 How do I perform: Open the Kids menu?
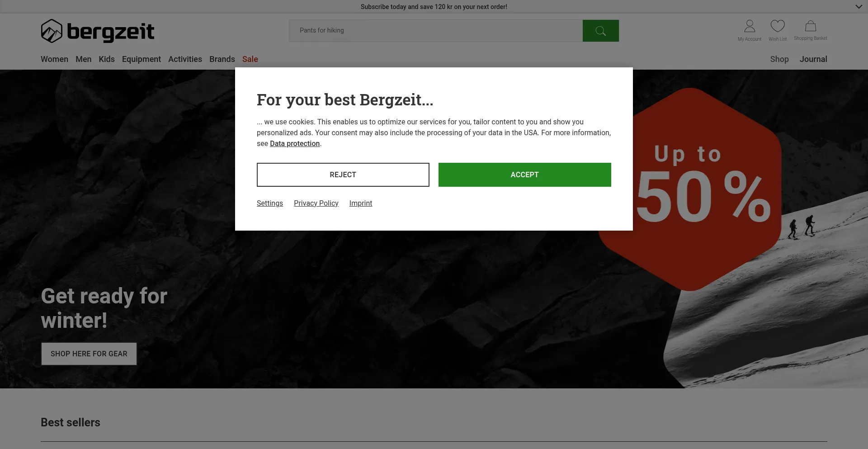(x=107, y=59)
